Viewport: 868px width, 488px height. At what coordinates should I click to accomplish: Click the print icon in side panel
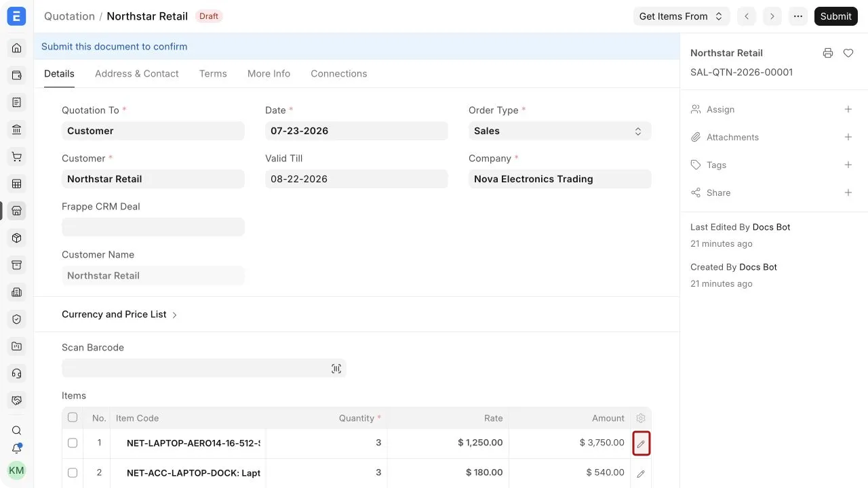coord(828,53)
